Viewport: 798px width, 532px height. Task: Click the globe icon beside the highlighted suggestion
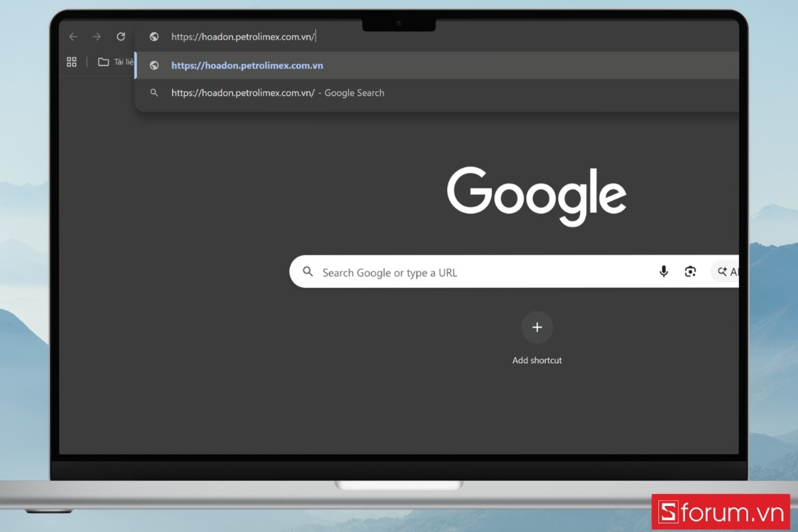coord(154,65)
